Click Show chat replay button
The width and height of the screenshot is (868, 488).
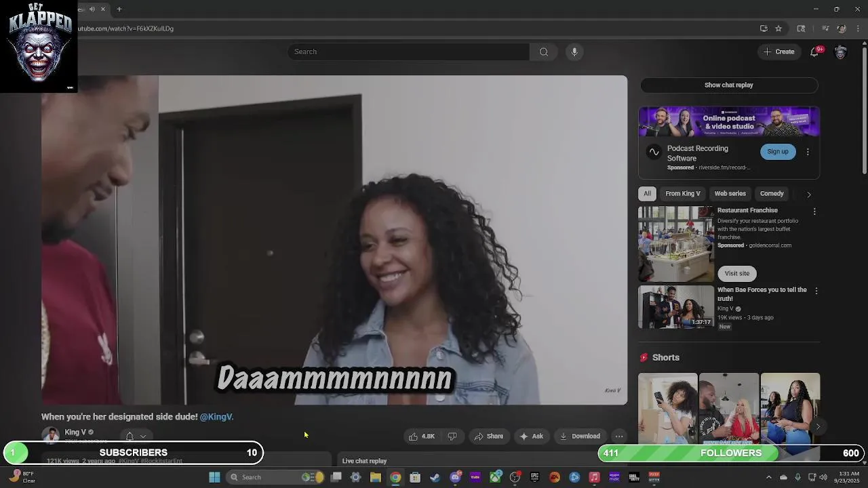728,85
